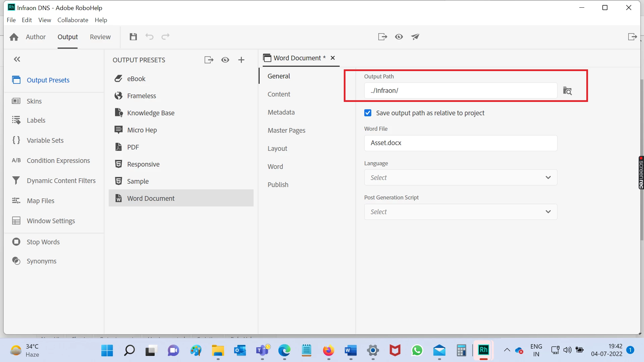This screenshot has width=644, height=362.
Task: Click top toolbar preview eye icon
Action: pyautogui.click(x=399, y=37)
